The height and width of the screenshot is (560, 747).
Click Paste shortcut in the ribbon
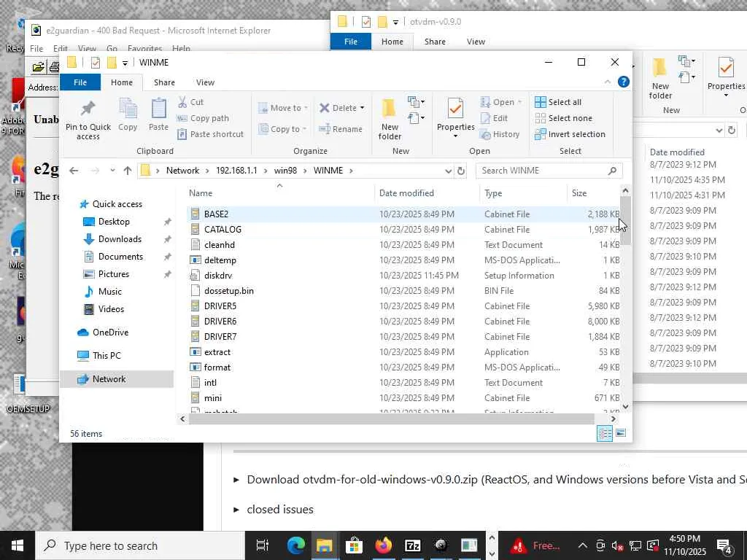pyautogui.click(x=210, y=134)
